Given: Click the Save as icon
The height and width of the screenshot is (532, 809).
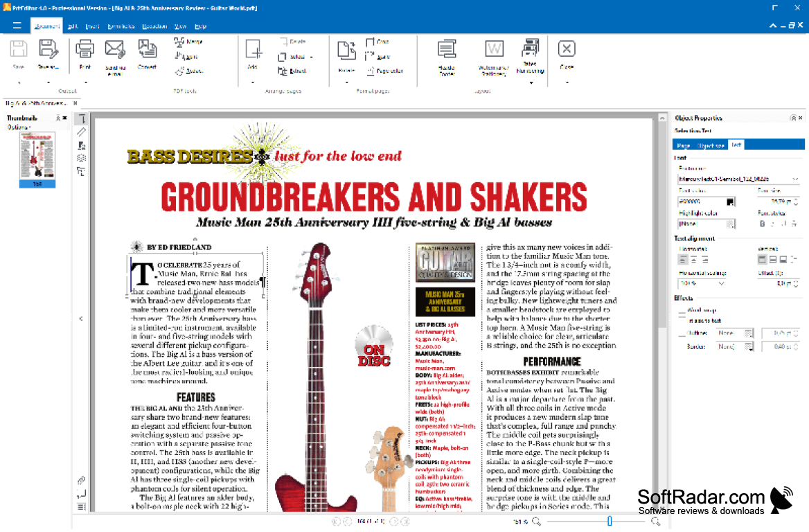Looking at the screenshot, I should click(x=48, y=50).
